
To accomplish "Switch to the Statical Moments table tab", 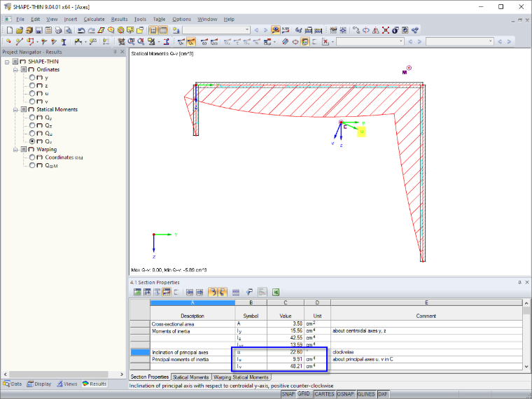I will 190,377.
